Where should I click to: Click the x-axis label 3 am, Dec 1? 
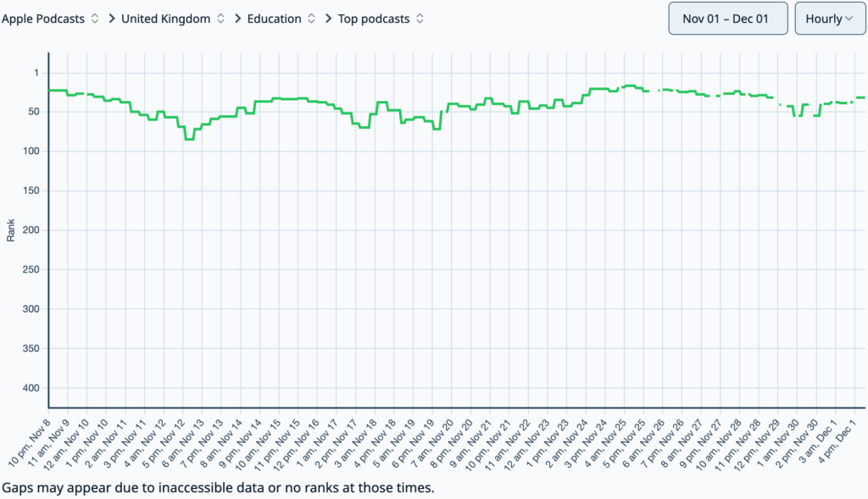coord(817,442)
